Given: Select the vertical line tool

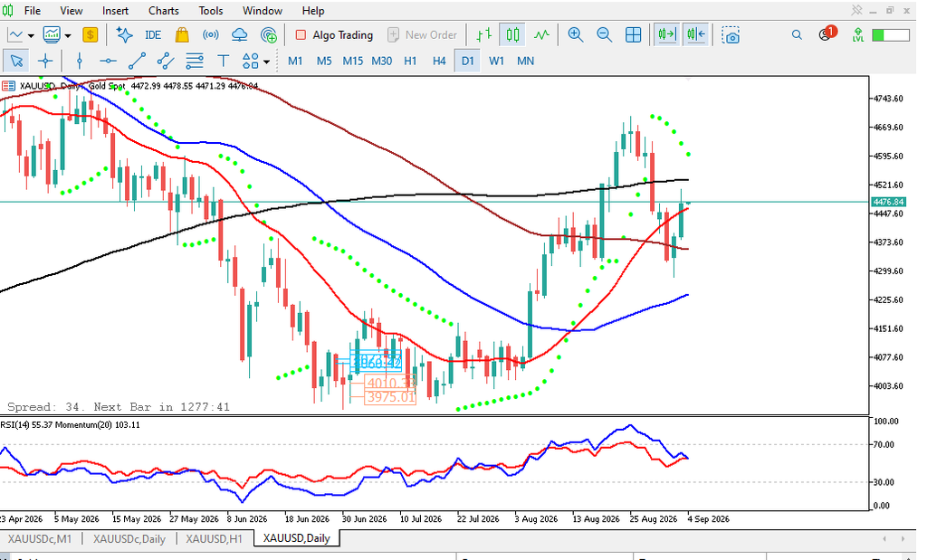Looking at the screenshot, I should pos(80,61).
